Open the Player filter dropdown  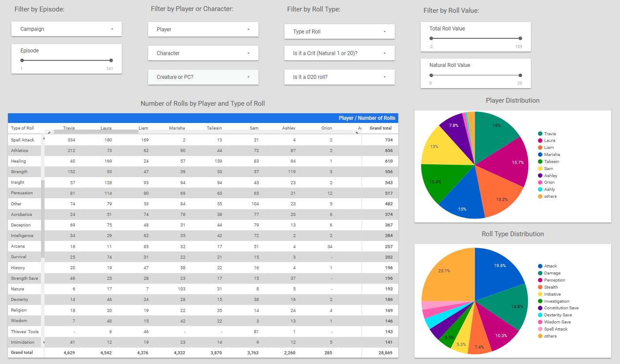(203, 29)
